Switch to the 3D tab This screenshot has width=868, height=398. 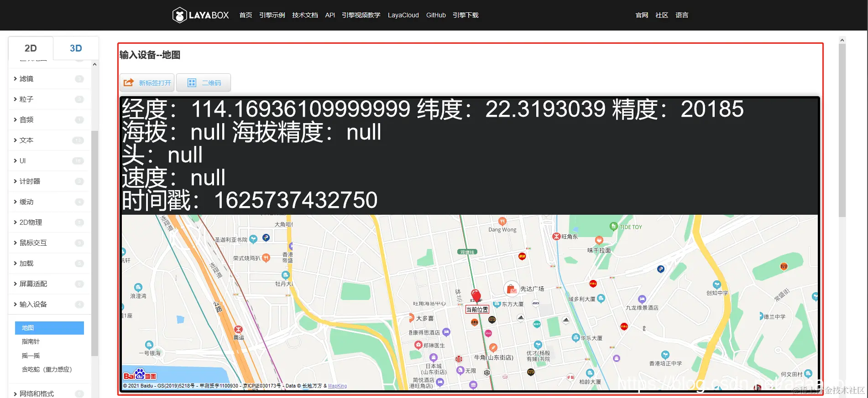76,48
